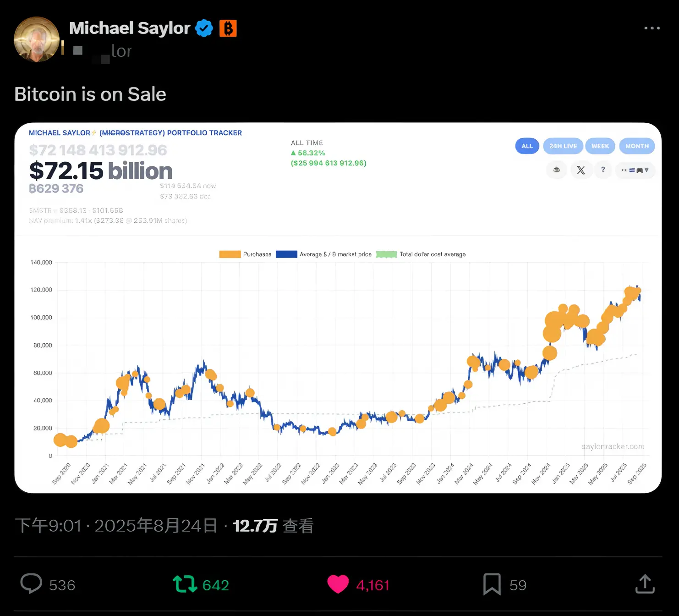The image size is (679, 616).
Task: Open the share upload arrow icon
Action: pyautogui.click(x=645, y=584)
